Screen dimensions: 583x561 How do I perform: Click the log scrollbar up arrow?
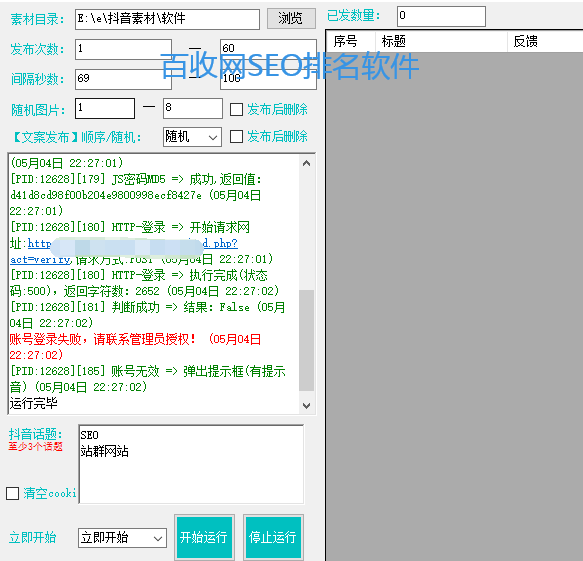[306, 163]
